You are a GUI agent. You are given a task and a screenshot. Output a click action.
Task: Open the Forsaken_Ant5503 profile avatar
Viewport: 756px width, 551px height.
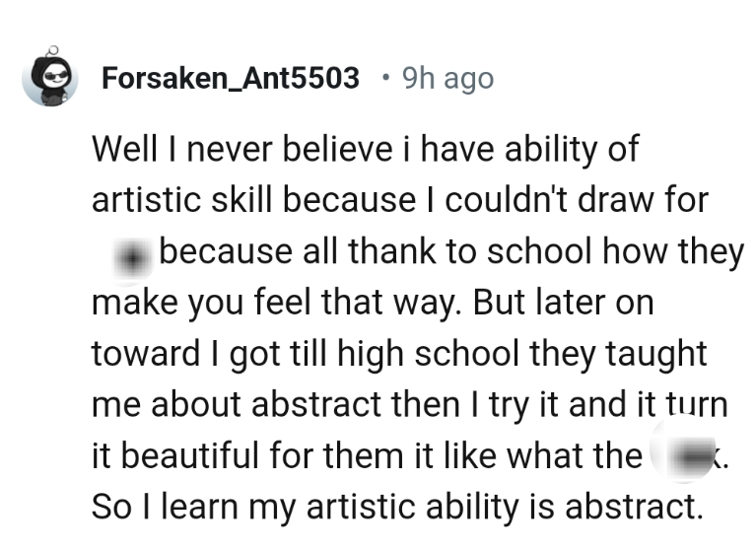click(49, 78)
